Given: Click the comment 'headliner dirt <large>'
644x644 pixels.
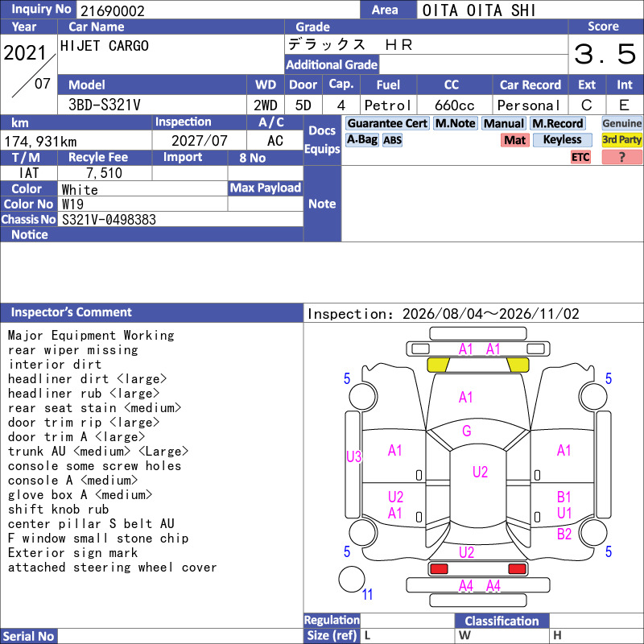Looking at the screenshot, I should pyautogui.click(x=88, y=378).
